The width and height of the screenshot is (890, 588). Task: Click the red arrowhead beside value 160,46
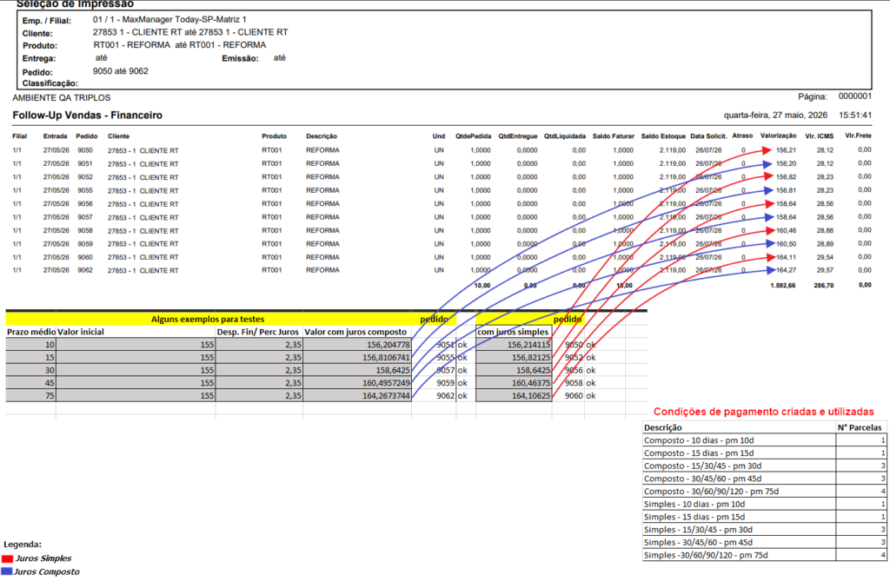click(770, 231)
